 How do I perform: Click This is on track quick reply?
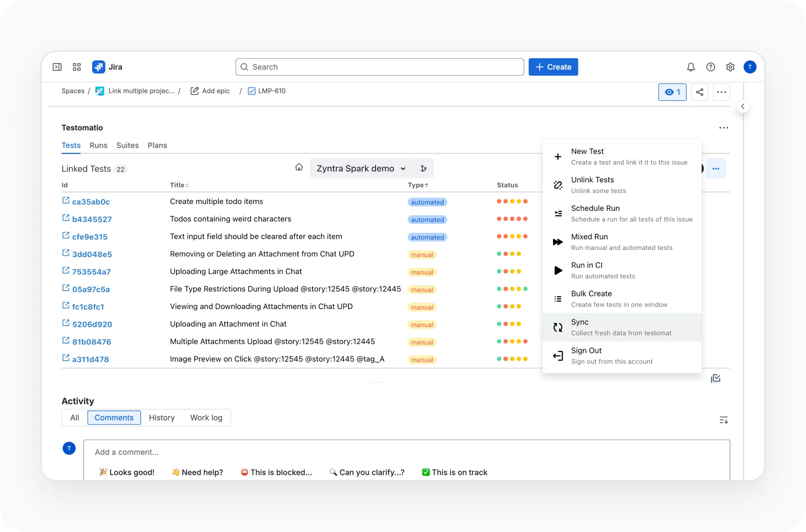tap(455, 472)
